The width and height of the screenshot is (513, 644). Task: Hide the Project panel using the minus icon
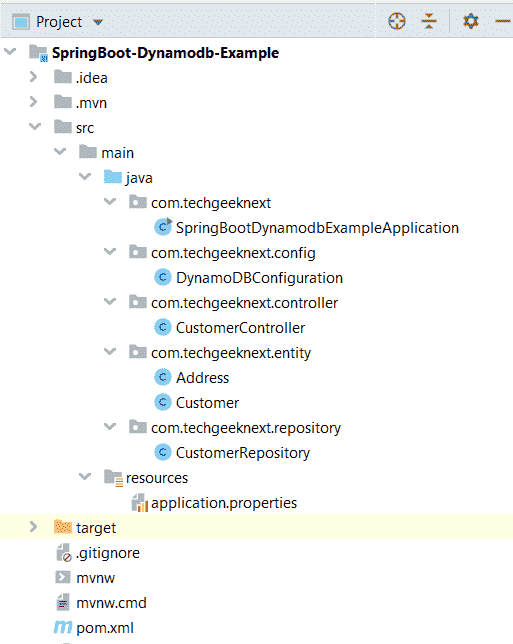click(x=503, y=21)
